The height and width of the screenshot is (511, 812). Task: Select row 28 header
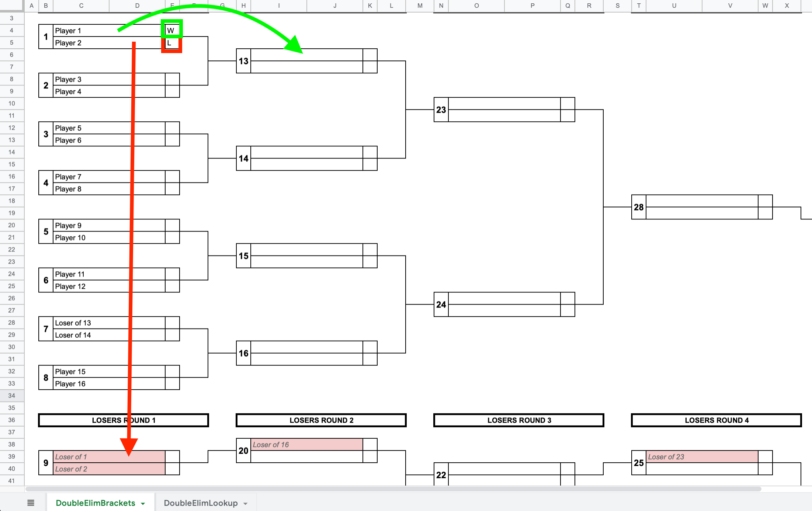pyautogui.click(x=12, y=323)
